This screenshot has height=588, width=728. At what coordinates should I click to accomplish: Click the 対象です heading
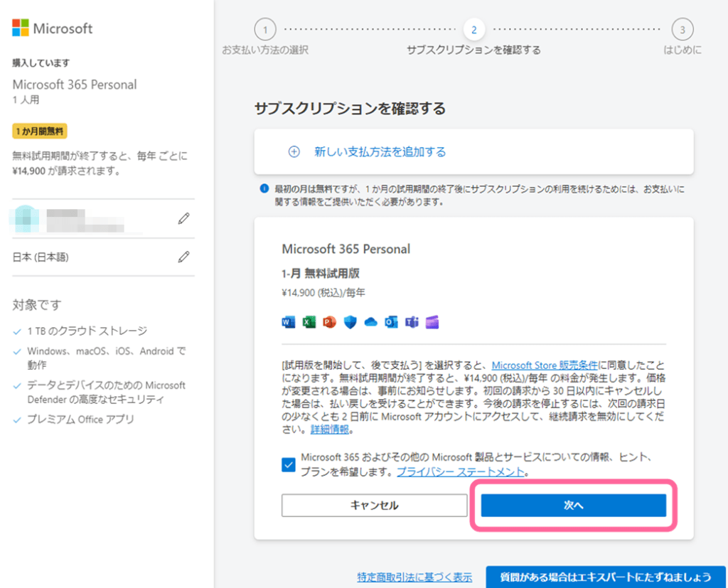(37, 305)
